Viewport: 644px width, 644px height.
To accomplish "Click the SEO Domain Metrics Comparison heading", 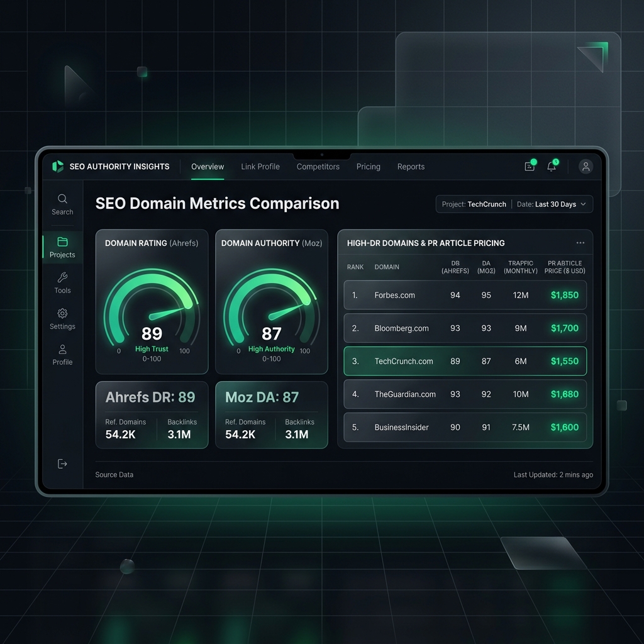I will coord(217,203).
